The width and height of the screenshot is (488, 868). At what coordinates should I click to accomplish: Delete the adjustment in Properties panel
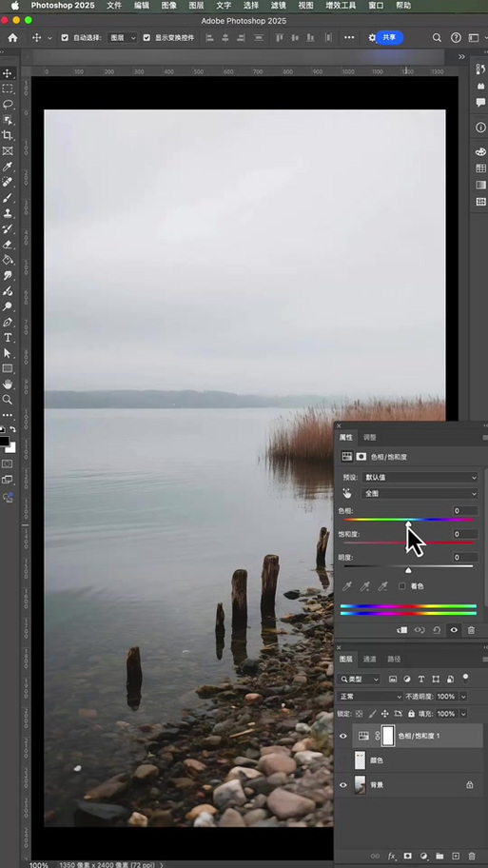(471, 630)
